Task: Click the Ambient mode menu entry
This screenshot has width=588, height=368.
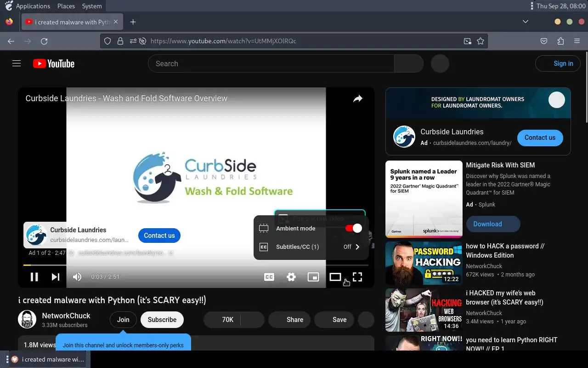Action: [x=311, y=228]
